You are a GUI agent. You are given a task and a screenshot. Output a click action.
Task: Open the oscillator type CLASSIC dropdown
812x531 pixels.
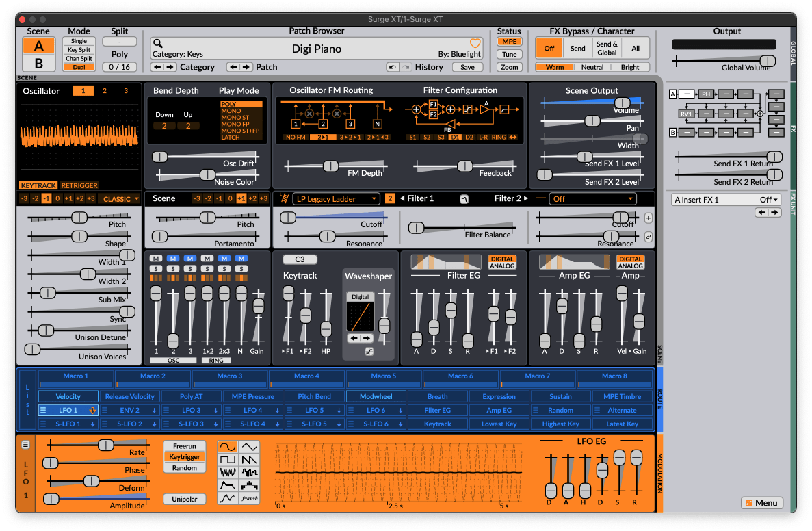point(120,199)
